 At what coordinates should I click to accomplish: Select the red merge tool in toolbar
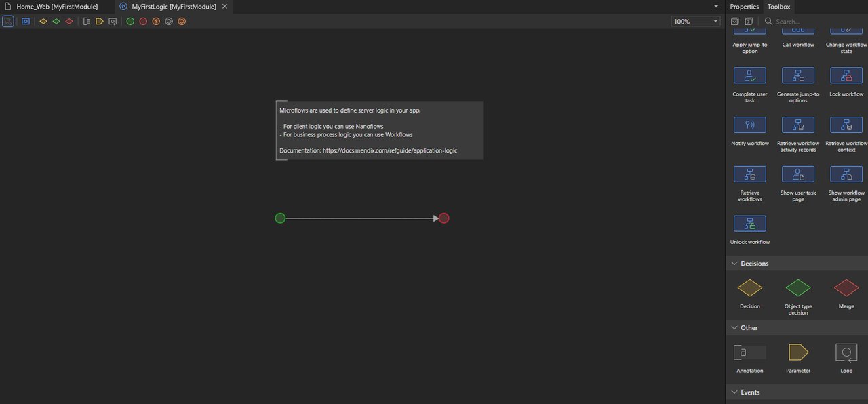click(x=69, y=21)
